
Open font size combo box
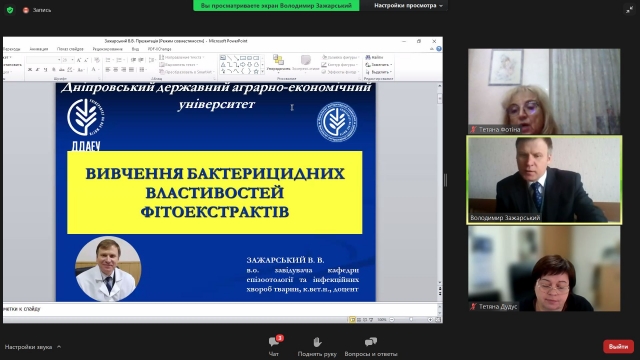(68, 60)
